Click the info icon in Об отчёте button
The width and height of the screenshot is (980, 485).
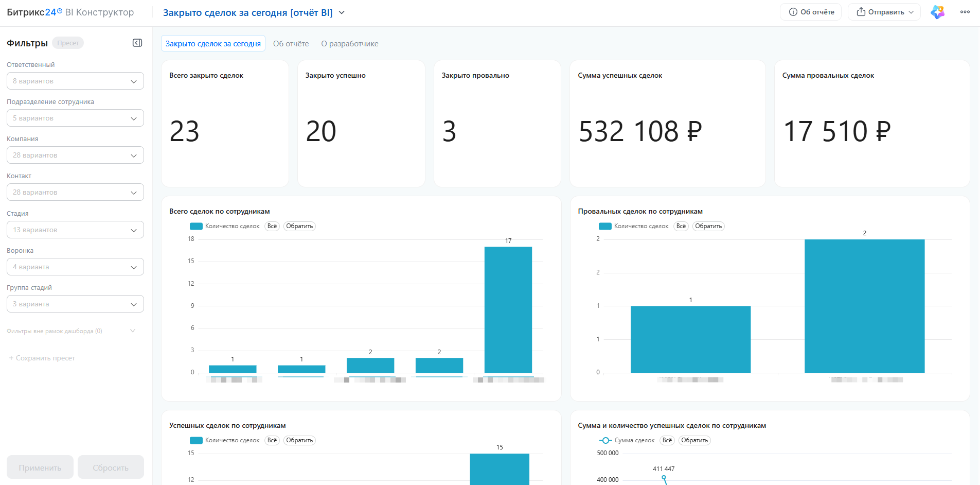point(793,12)
